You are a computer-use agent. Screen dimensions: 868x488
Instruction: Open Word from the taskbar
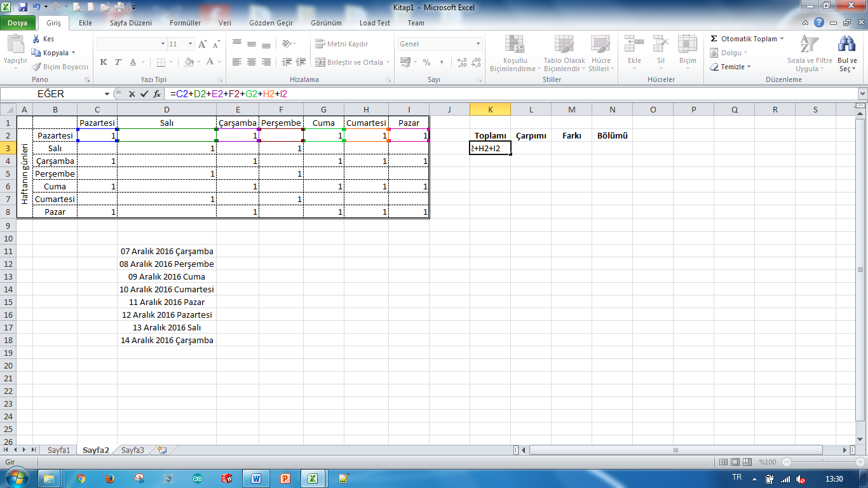(256, 478)
